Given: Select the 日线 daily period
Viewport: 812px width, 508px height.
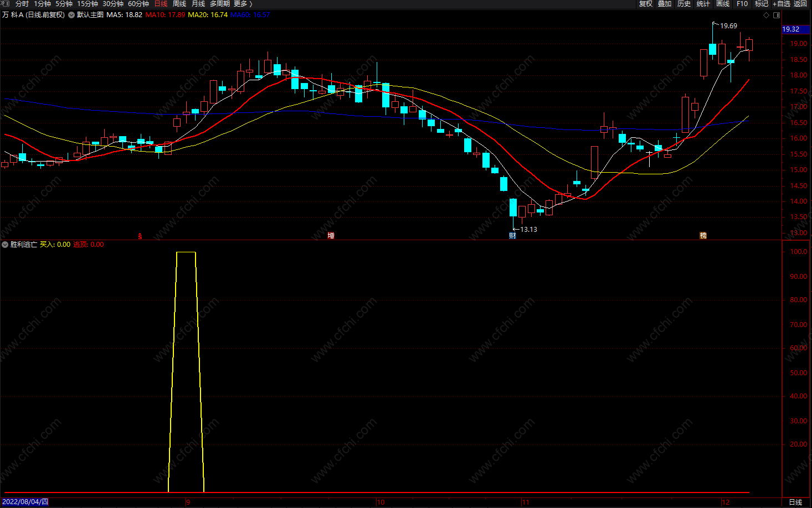Looking at the screenshot, I should pyautogui.click(x=161, y=3).
